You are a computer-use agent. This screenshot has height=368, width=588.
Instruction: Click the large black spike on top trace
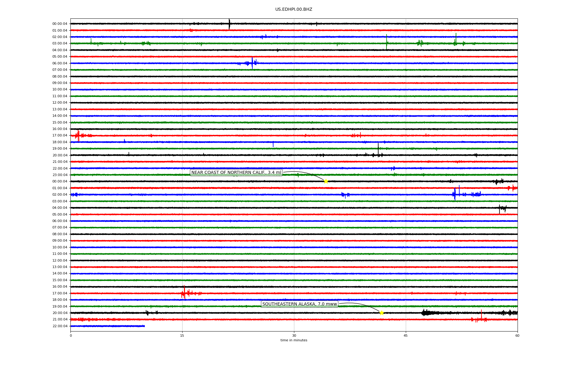tap(229, 24)
